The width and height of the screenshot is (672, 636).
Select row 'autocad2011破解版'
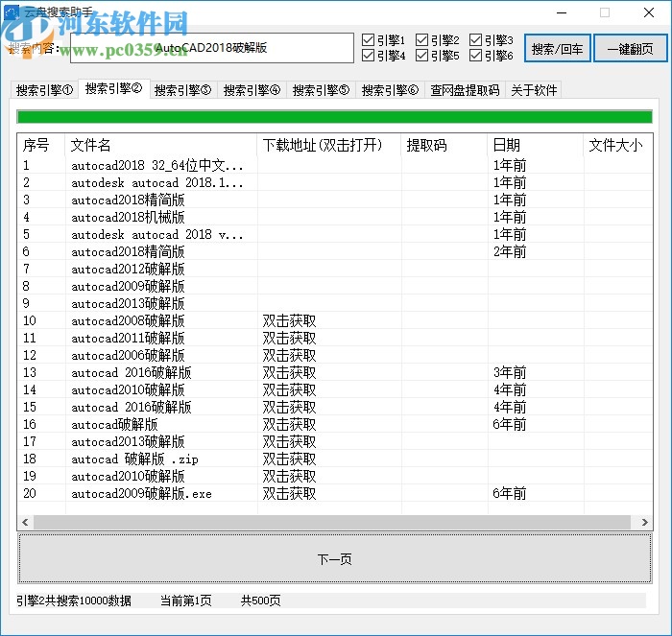[x=335, y=338]
